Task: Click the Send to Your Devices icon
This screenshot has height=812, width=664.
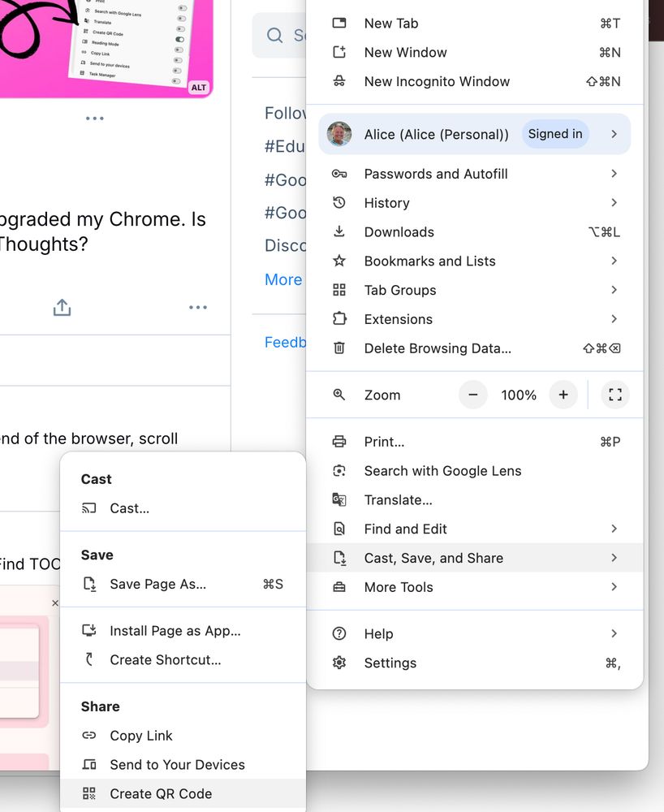Action: coord(89,764)
